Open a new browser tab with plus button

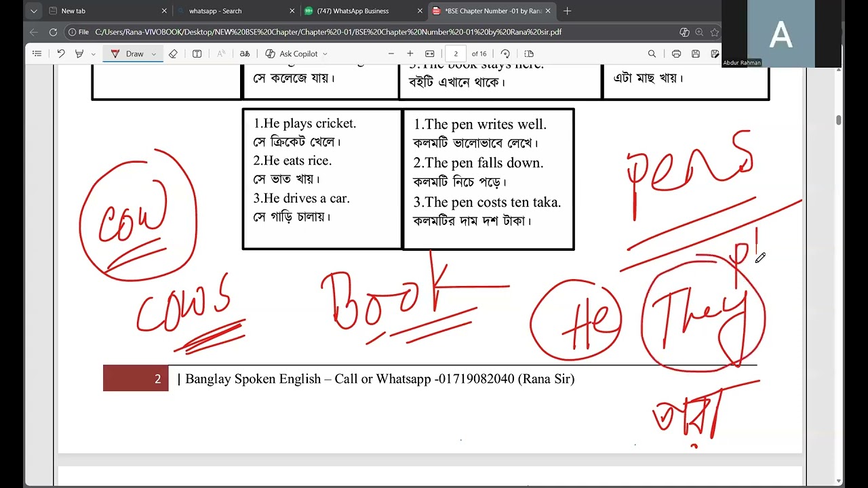click(x=567, y=11)
